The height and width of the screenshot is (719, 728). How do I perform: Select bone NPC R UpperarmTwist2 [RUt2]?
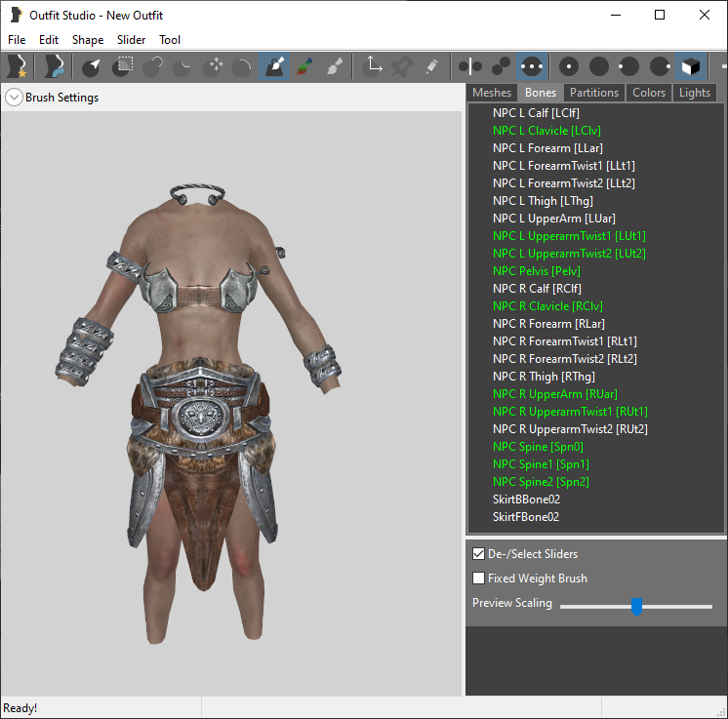pyautogui.click(x=570, y=429)
